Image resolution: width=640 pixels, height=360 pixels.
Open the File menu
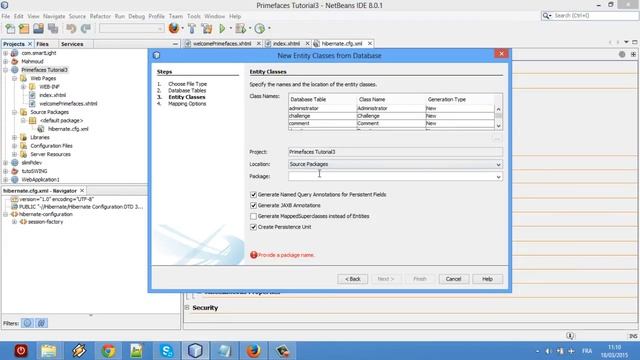coord(6,16)
